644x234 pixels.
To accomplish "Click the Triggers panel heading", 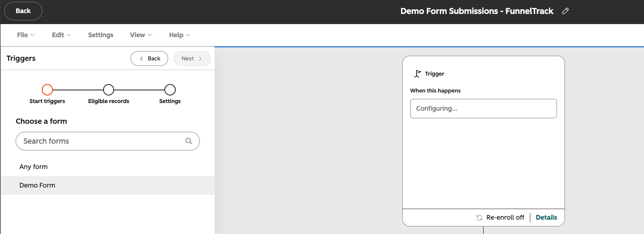I will 21,58.
